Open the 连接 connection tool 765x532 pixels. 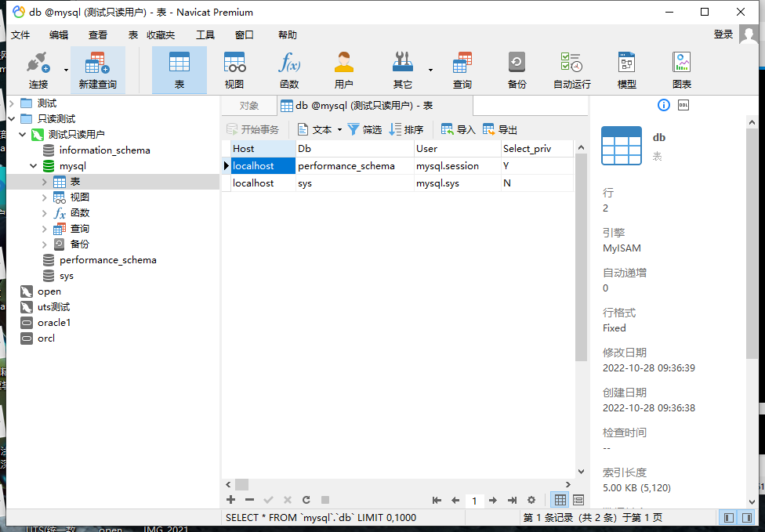(38, 71)
